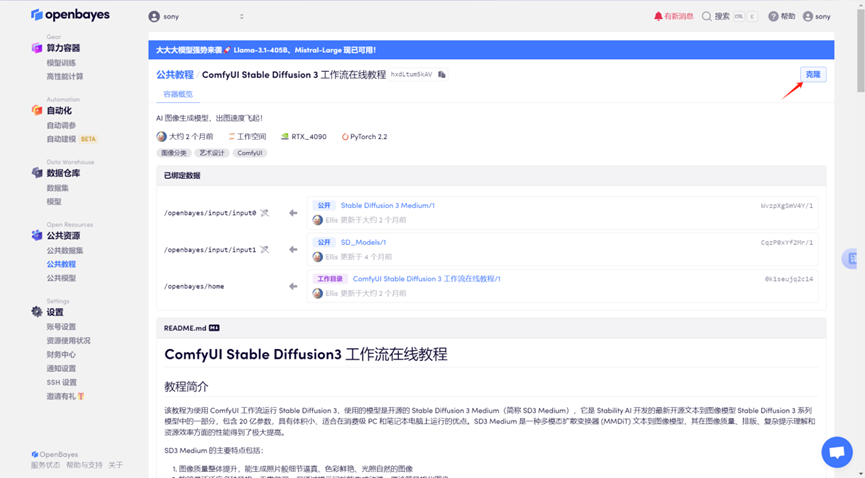Open the ComfyUI 工作流在线教程/1 workdir link
Image resolution: width=865 pixels, height=478 pixels.
click(426, 279)
